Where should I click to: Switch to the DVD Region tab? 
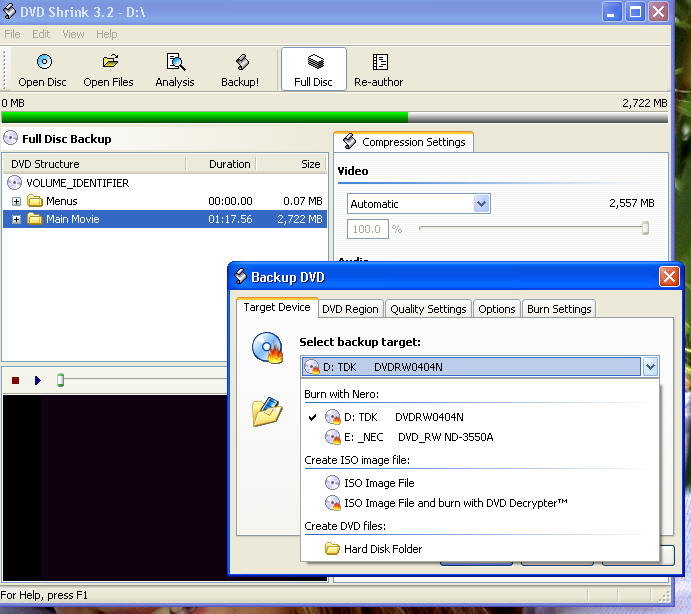(x=350, y=309)
